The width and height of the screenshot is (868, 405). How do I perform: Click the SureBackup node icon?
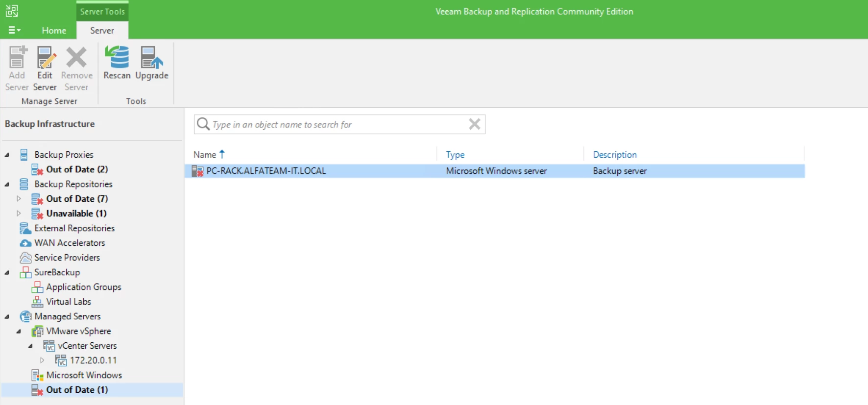(25, 272)
